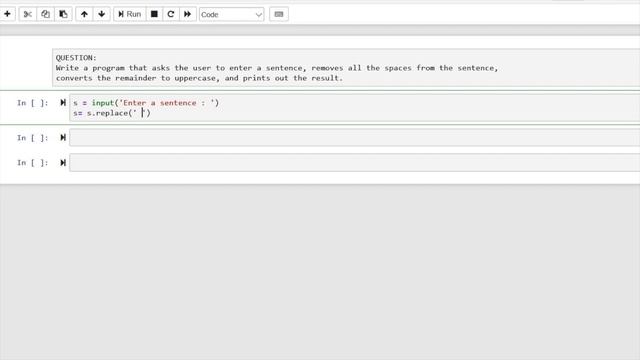
Task: Place cursor in the input('Enter a sentence') line
Action: point(146,103)
